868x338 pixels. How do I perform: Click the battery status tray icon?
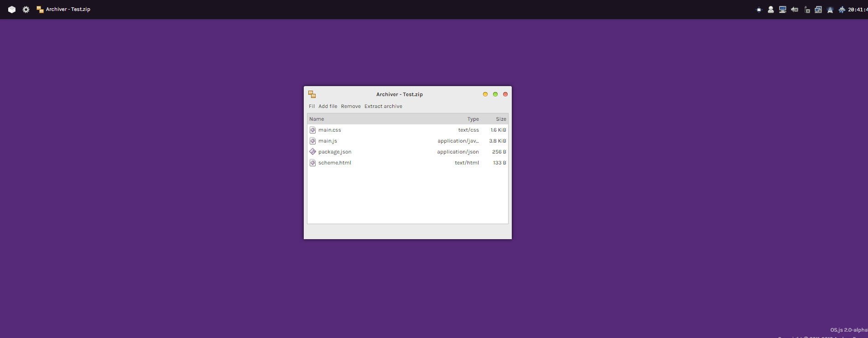point(807,10)
